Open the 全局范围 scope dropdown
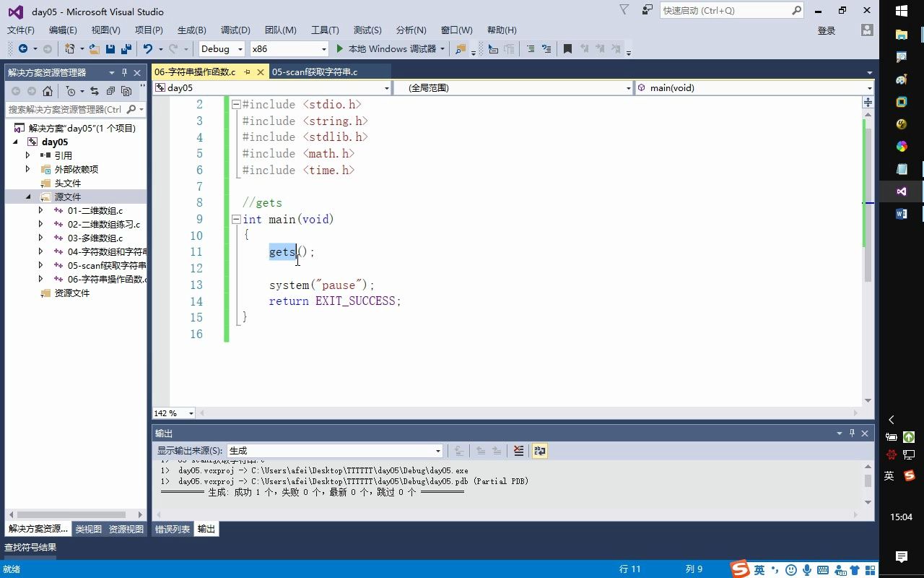The height and width of the screenshot is (578, 924). point(513,87)
